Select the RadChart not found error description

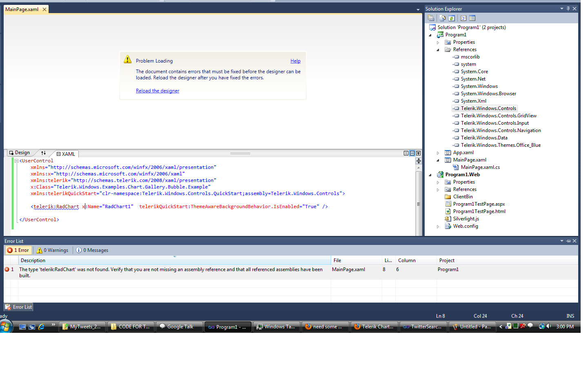[171, 272]
